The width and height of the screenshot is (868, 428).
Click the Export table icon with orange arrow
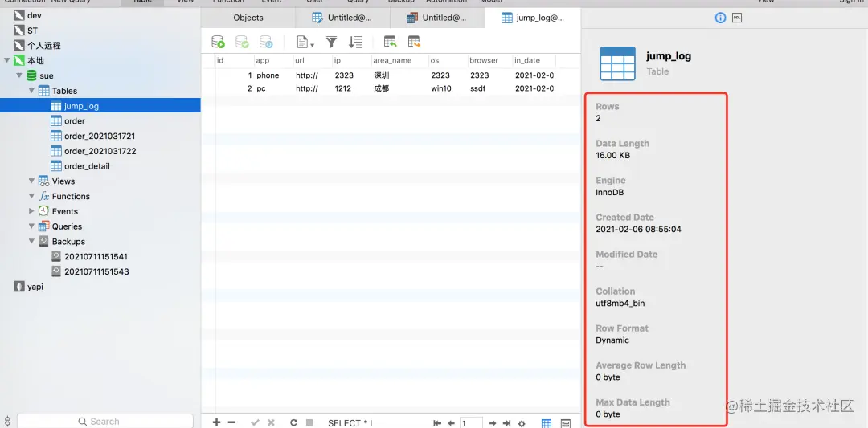tap(414, 42)
